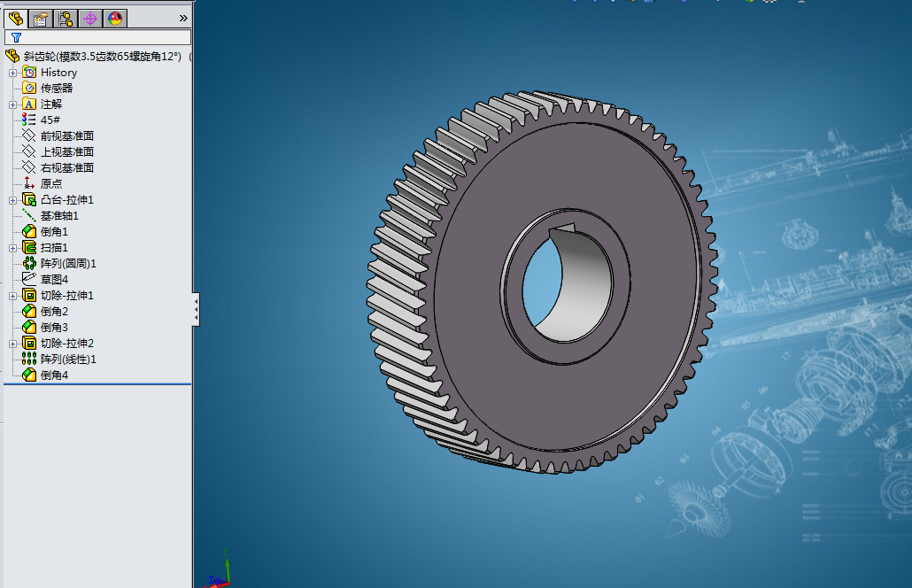
Task: Expand the 切除-拉伸2 feature
Action: 12,344
